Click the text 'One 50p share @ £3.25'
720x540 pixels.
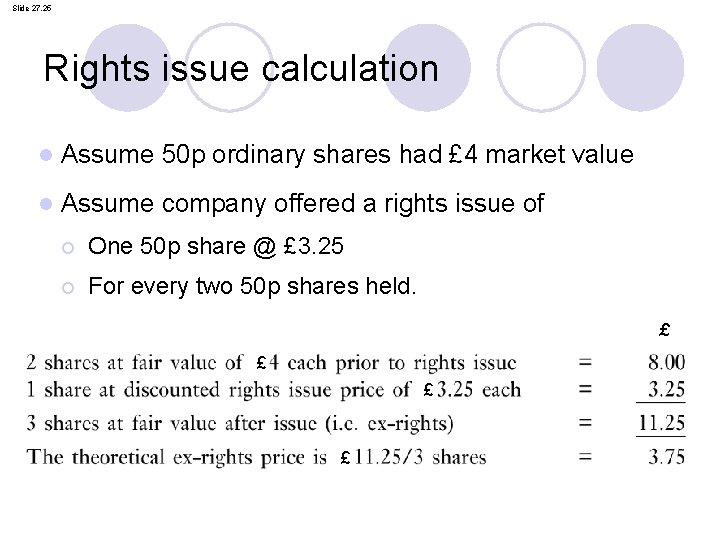[216, 247]
